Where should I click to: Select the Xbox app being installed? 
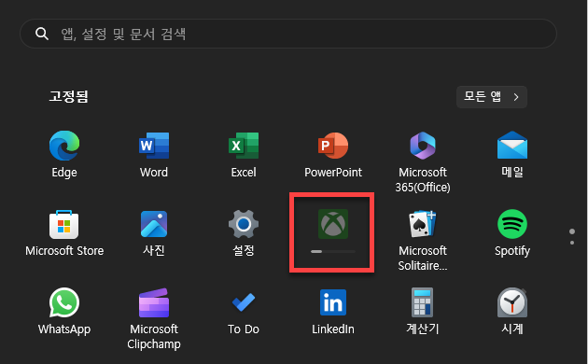tap(333, 224)
